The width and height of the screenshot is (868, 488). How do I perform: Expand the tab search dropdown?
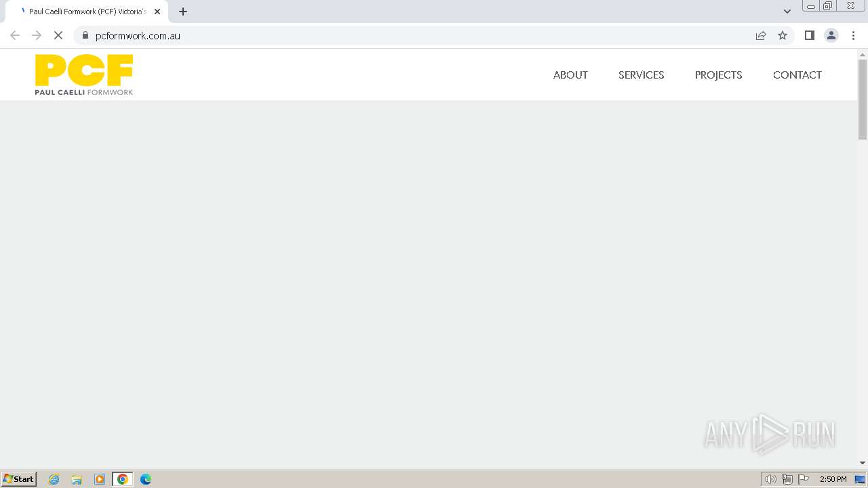[x=787, y=12]
